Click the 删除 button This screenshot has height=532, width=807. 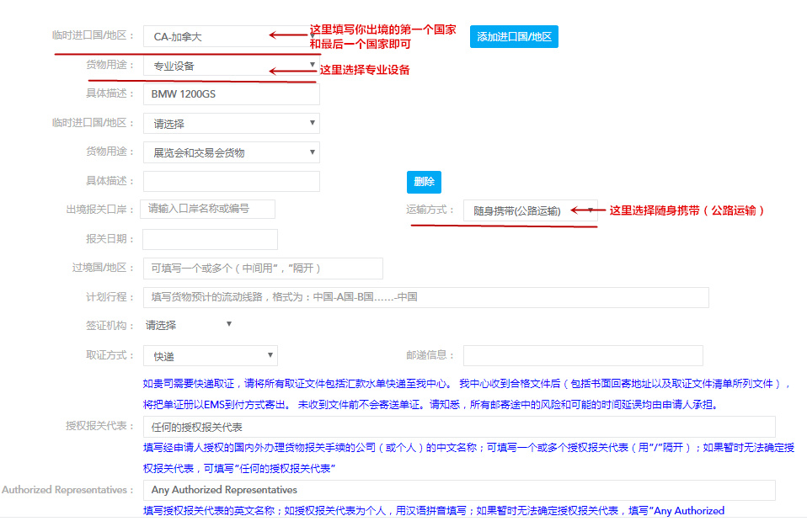424,182
